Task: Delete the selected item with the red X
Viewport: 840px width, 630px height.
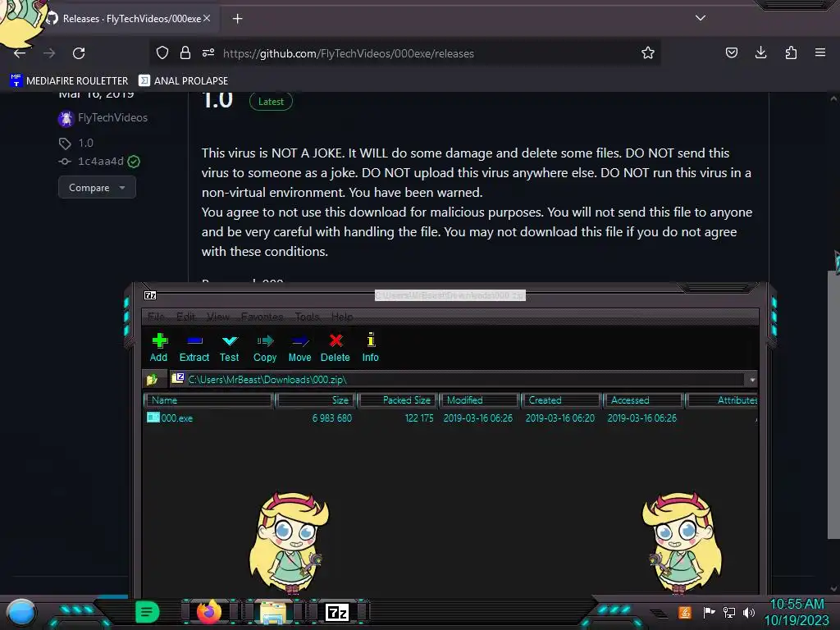Action: pyautogui.click(x=336, y=348)
